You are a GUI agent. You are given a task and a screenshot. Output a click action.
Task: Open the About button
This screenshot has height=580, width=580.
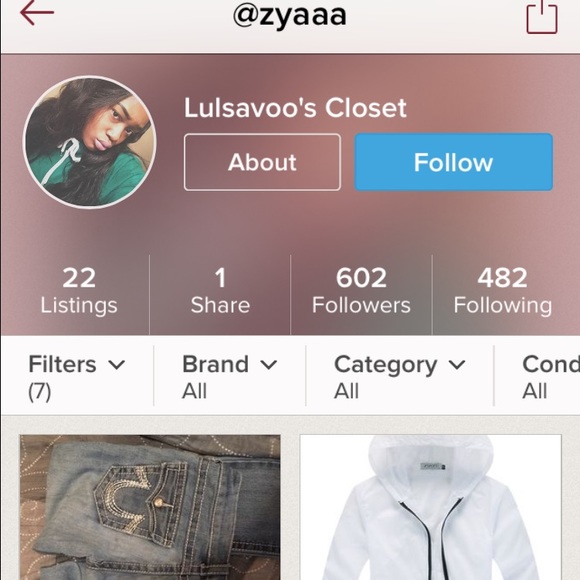[x=262, y=162]
